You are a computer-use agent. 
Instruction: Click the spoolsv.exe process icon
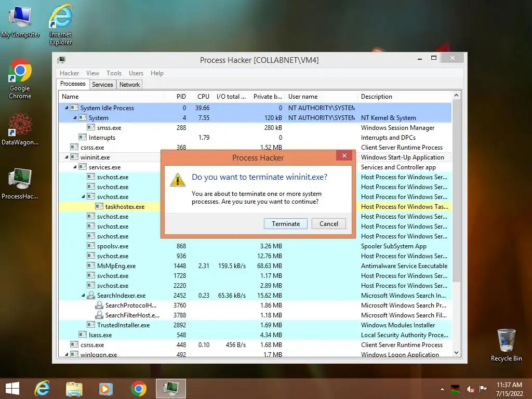pos(90,246)
